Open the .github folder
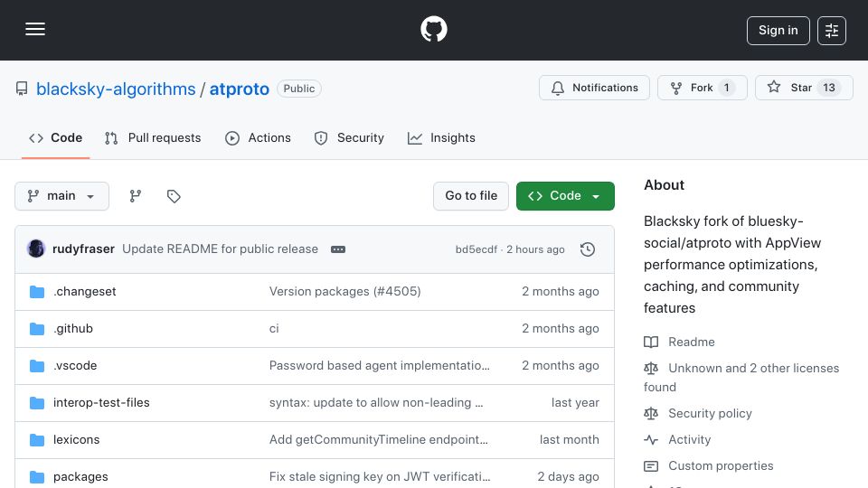The image size is (868, 488). click(73, 329)
